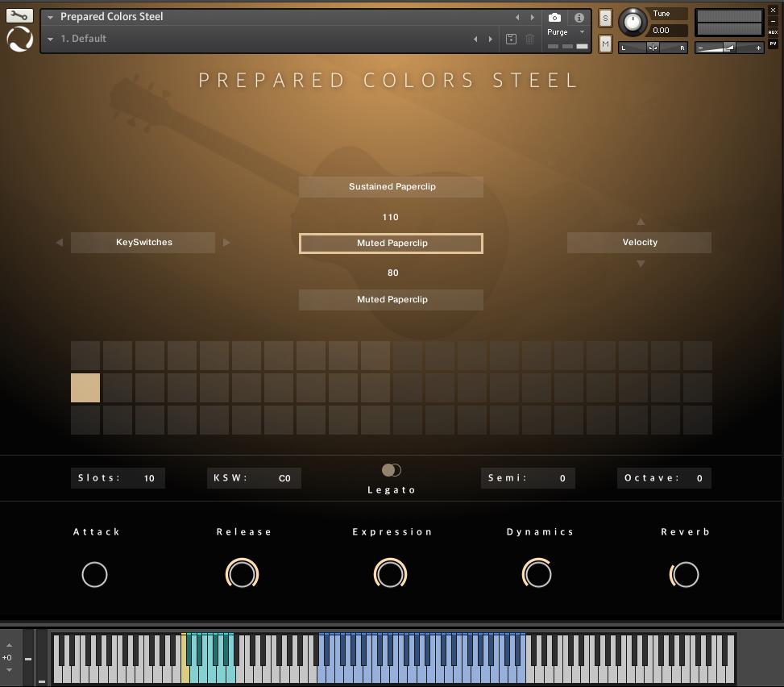The width and height of the screenshot is (784, 687).
Task: Click the up arrow above Velocity
Action: coord(641,221)
